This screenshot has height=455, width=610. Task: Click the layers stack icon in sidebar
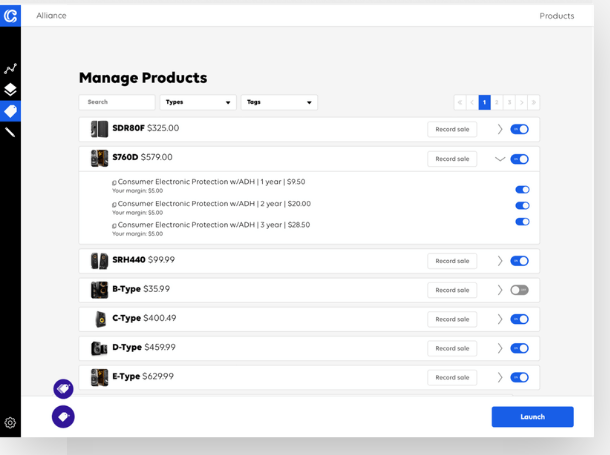[10, 90]
